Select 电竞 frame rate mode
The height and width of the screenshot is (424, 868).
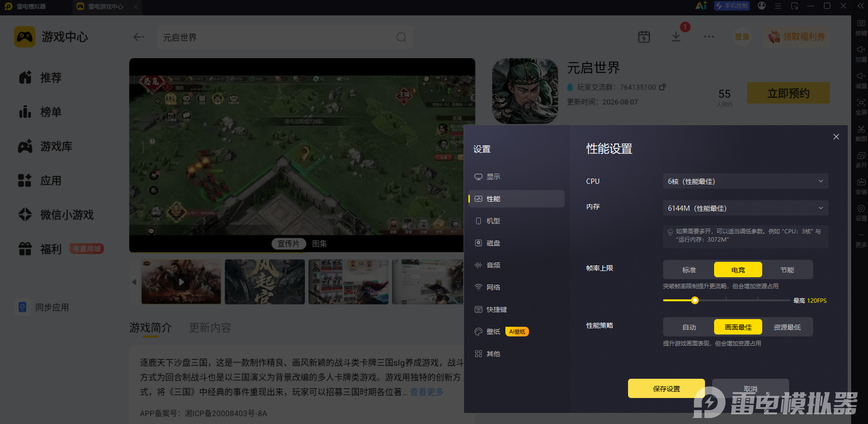[x=738, y=270]
